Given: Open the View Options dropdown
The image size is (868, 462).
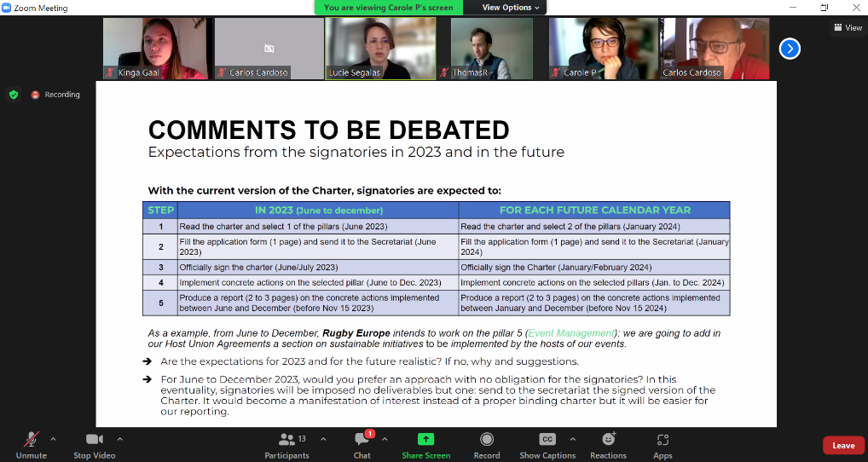Looking at the screenshot, I should pyautogui.click(x=512, y=8).
